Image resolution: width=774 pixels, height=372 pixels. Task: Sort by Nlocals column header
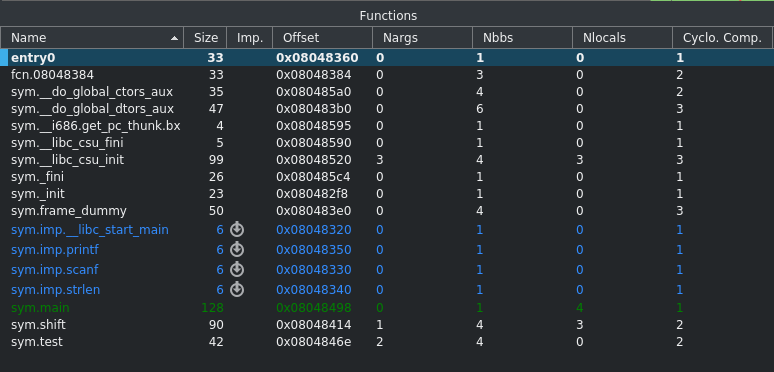622,37
